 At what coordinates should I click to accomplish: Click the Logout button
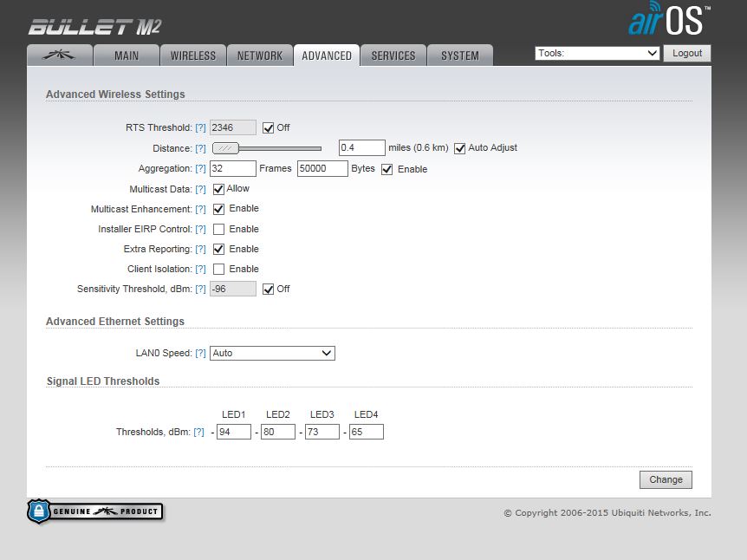687,54
